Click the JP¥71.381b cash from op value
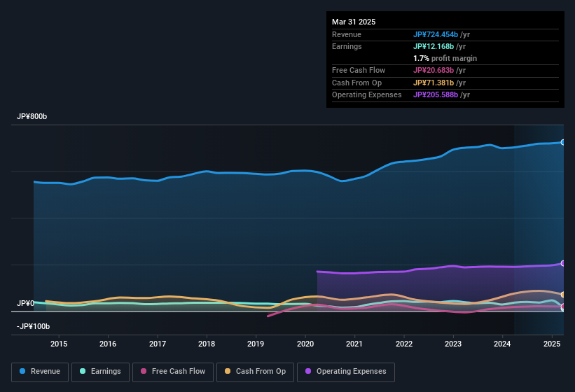575x392 pixels. click(x=434, y=83)
